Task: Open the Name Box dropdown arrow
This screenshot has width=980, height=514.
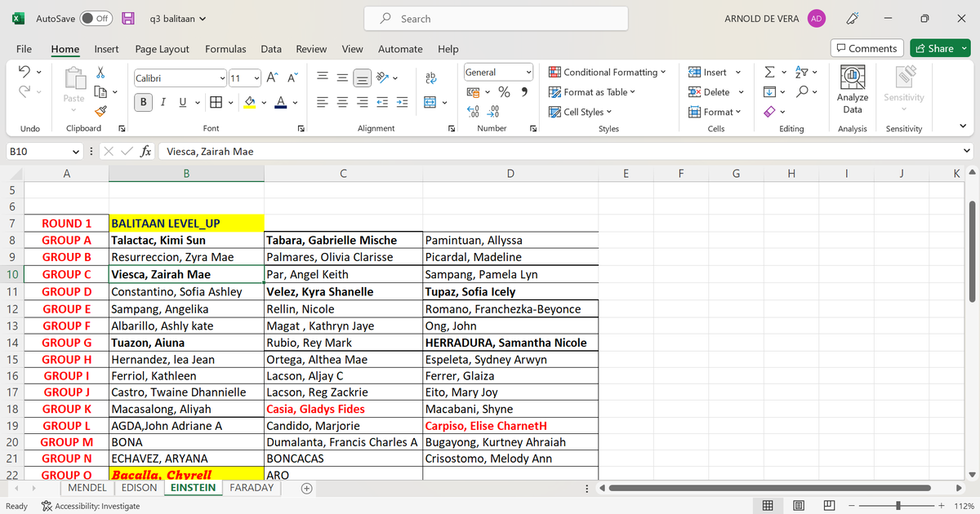Action: pos(76,151)
